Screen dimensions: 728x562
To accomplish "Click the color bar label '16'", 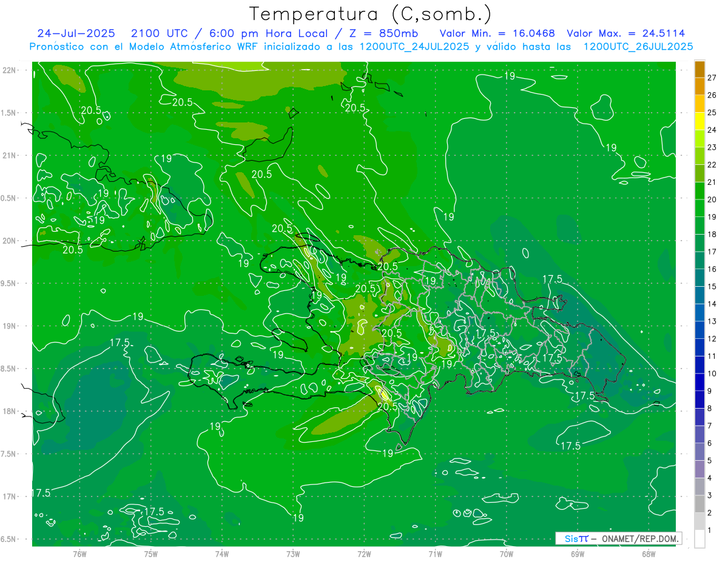I will pyautogui.click(x=712, y=269).
